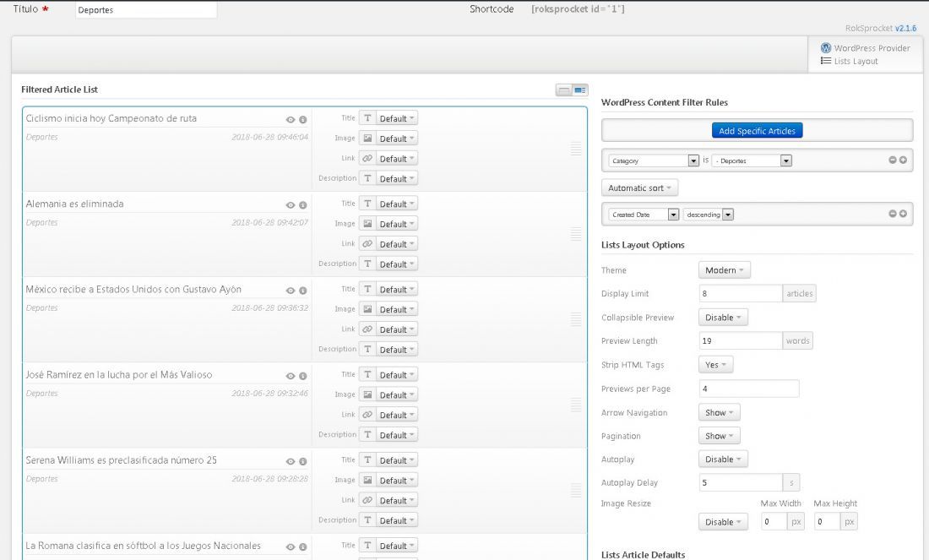The width and height of the screenshot is (929, 560).
Task: Click the Título input field containing Deportes
Action: pyautogui.click(x=146, y=10)
